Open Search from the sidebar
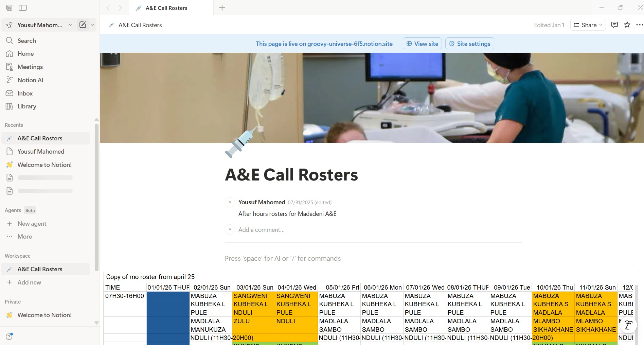 point(26,40)
